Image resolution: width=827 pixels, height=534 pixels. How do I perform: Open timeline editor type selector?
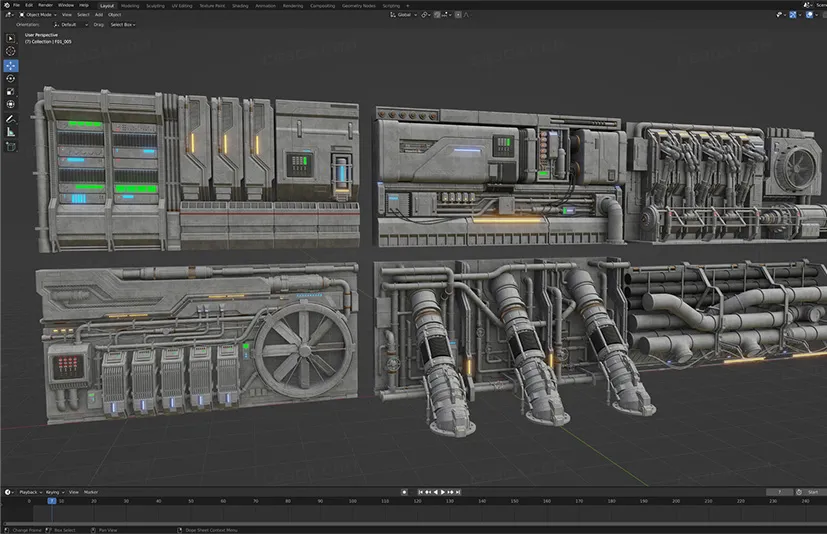(9, 492)
